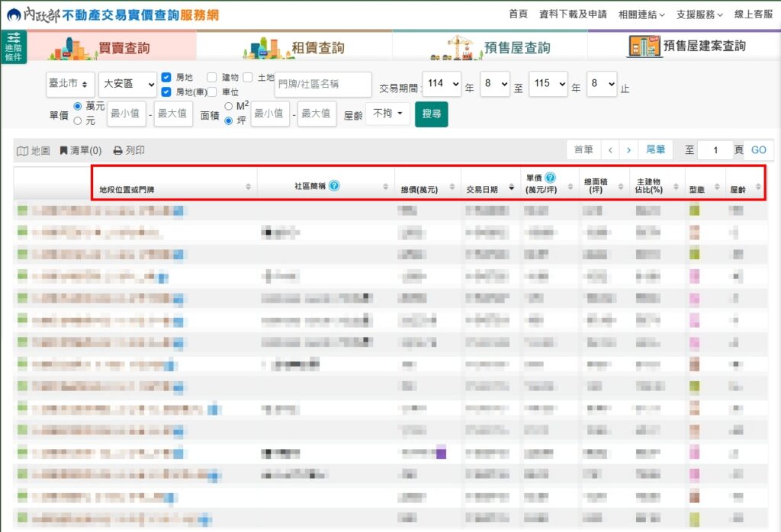Open the 臺北市 city dropdown
Screen dimensions: 781x532
click(69, 84)
